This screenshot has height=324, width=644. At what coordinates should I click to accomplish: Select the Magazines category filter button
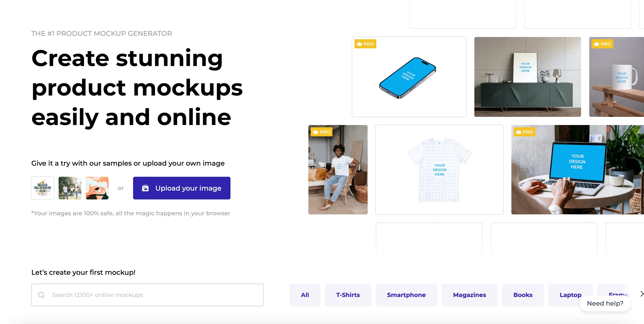(x=469, y=295)
